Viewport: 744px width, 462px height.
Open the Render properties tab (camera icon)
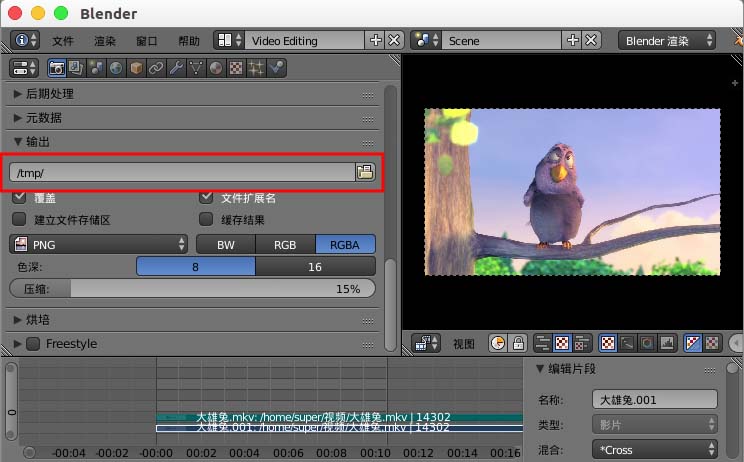(x=56, y=68)
